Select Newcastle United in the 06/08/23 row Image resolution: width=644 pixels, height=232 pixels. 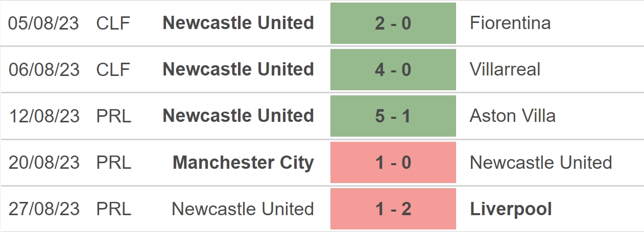[238, 69]
